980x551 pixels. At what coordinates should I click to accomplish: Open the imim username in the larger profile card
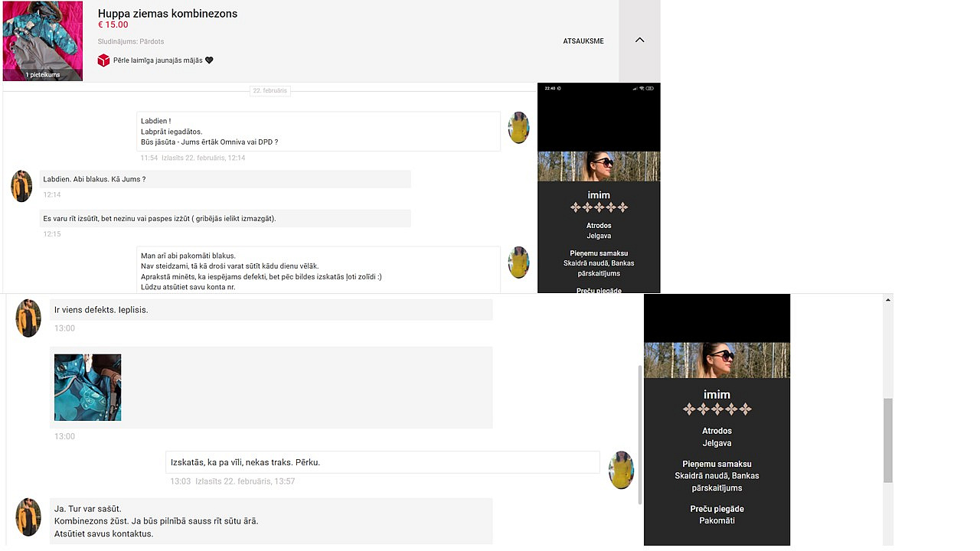pyautogui.click(x=717, y=395)
